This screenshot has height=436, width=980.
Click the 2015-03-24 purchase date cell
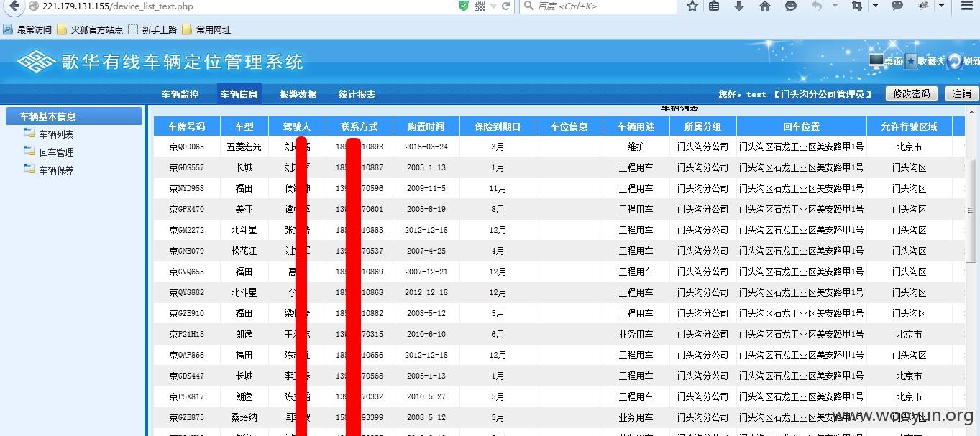click(x=426, y=147)
